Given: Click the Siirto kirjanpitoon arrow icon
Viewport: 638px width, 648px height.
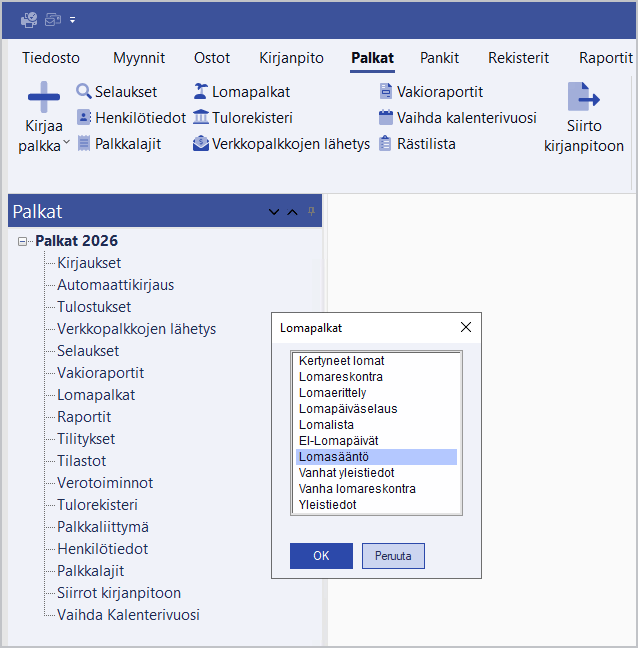Looking at the screenshot, I should (x=583, y=98).
